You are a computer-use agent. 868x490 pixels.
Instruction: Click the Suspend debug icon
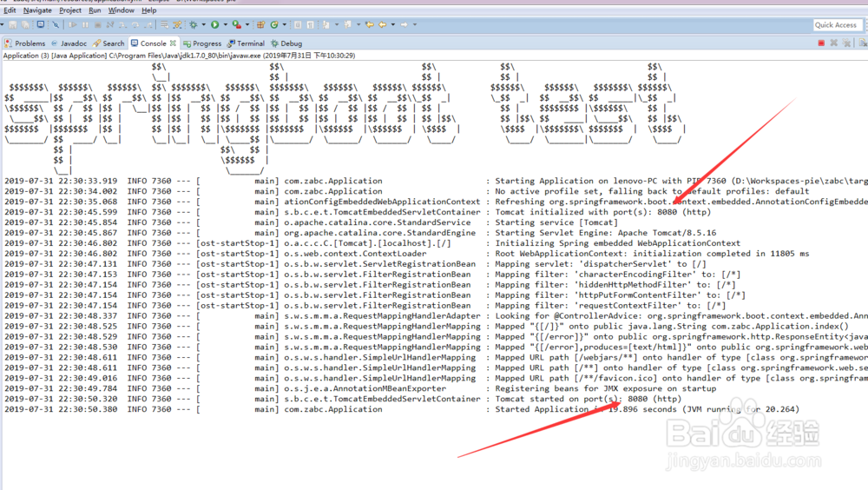pos(85,25)
